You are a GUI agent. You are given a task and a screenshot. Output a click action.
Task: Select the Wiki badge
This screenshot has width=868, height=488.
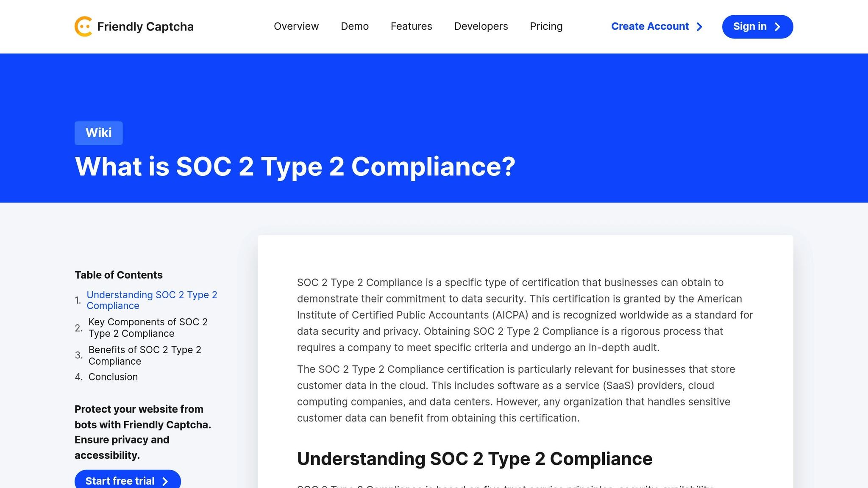pyautogui.click(x=98, y=133)
